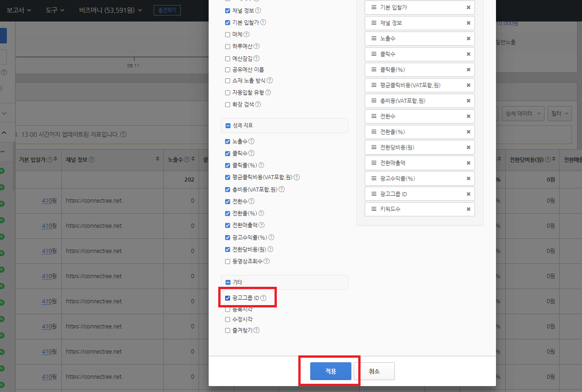Remove the 노출수 column using its X icon
Viewport: 582px width, 392px height.
(469, 38)
